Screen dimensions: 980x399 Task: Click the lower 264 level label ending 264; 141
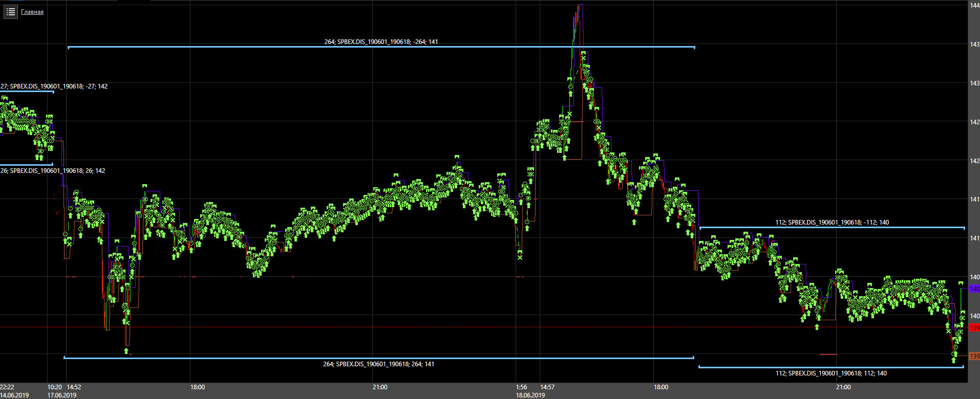tap(378, 364)
